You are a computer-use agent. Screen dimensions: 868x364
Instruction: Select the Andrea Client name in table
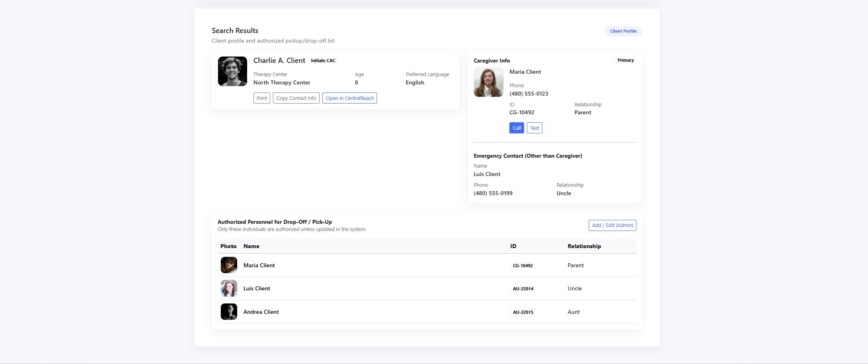[261, 312]
